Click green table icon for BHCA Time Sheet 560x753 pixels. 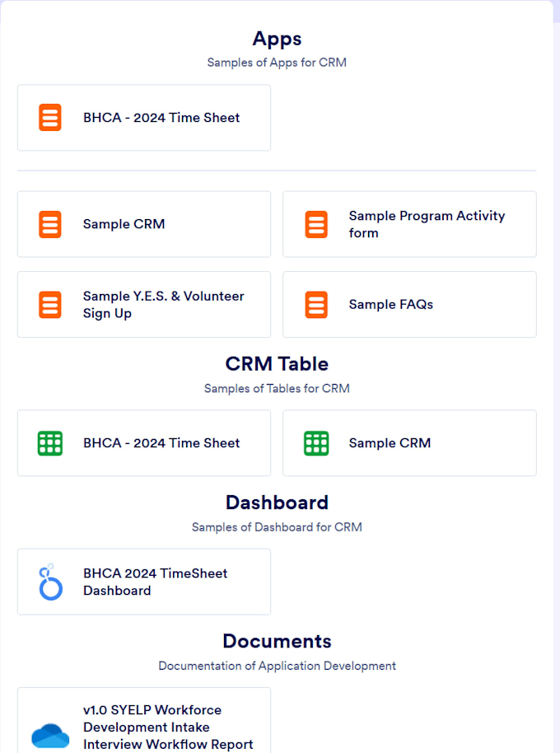50,443
